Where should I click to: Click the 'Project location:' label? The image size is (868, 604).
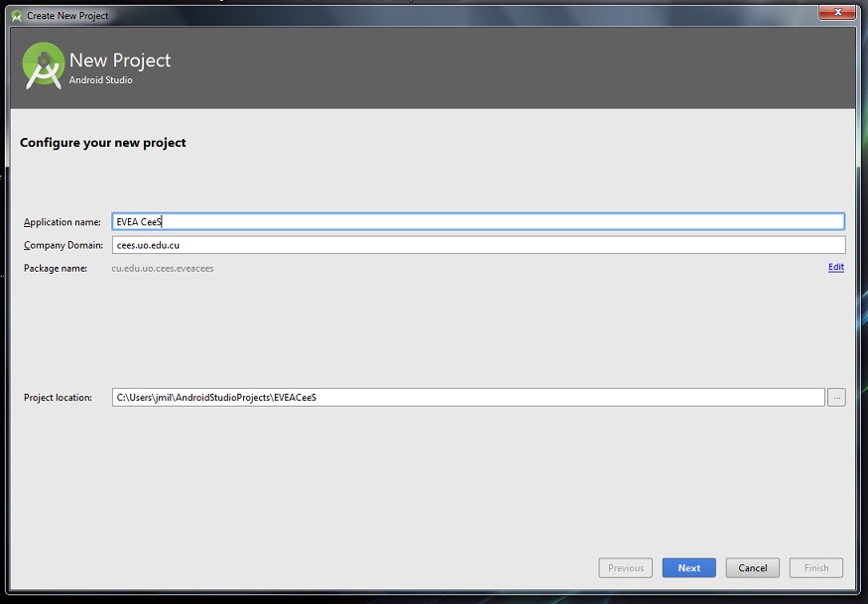click(x=58, y=398)
